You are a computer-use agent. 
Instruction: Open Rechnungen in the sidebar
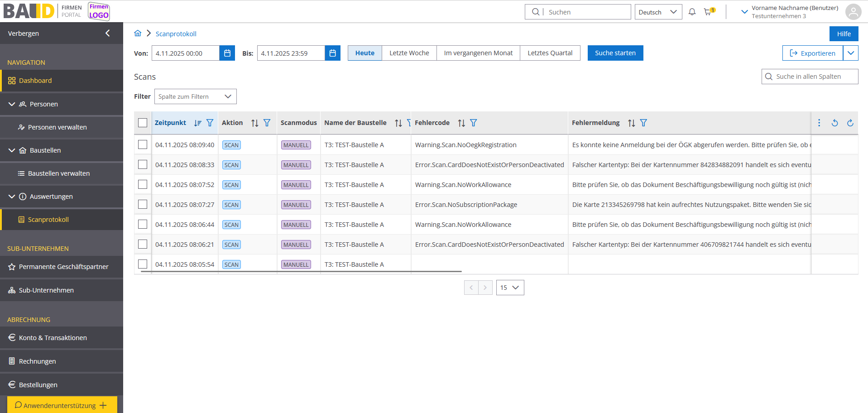coord(38,361)
